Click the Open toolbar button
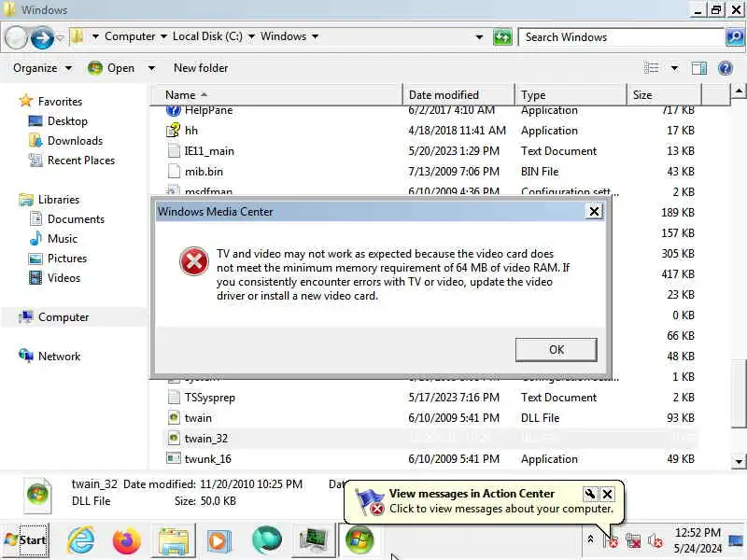This screenshot has width=747, height=560. click(x=111, y=68)
